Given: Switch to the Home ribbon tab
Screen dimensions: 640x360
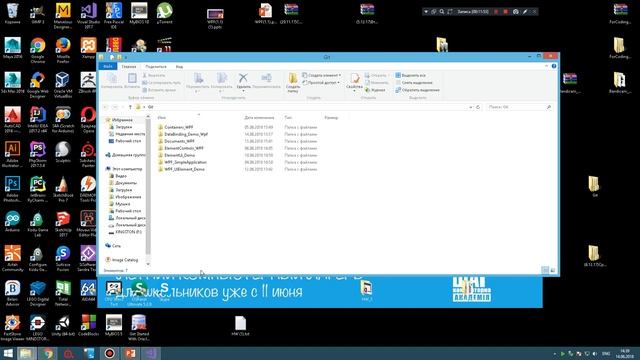Looking at the screenshot, I should click(129, 66).
